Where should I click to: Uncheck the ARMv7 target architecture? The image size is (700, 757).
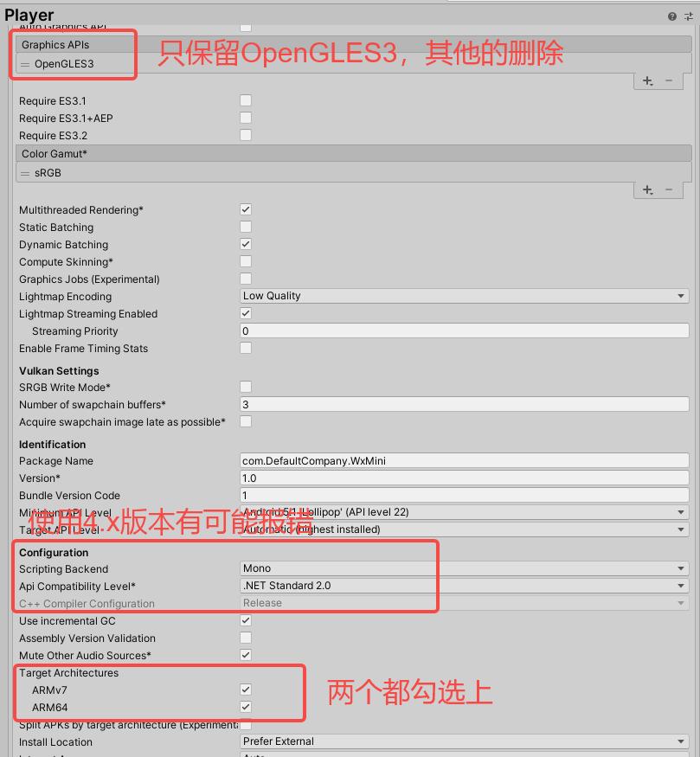click(x=246, y=690)
